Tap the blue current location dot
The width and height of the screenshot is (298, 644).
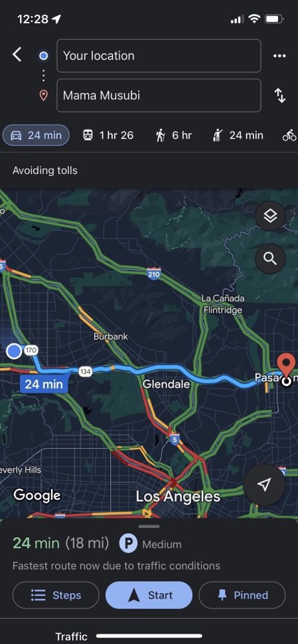point(14,351)
